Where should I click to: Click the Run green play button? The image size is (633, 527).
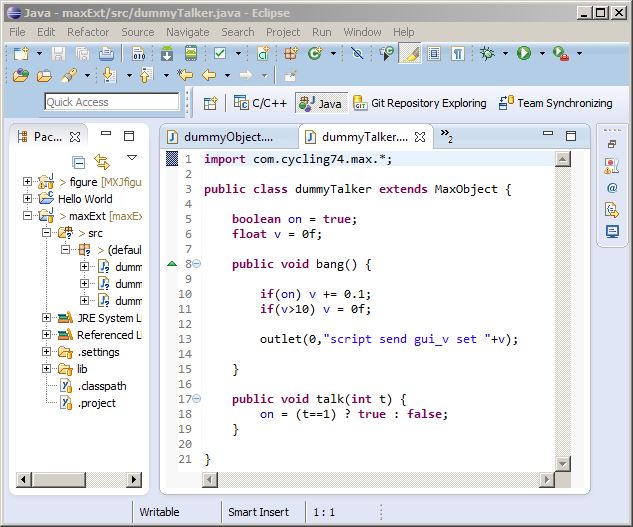[523, 54]
